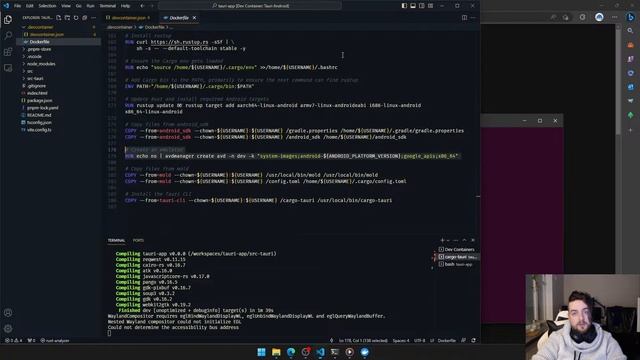The width and height of the screenshot is (640, 360).
Task: Open the Remote Explorer view in activity bar
Action: click(x=8, y=68)
